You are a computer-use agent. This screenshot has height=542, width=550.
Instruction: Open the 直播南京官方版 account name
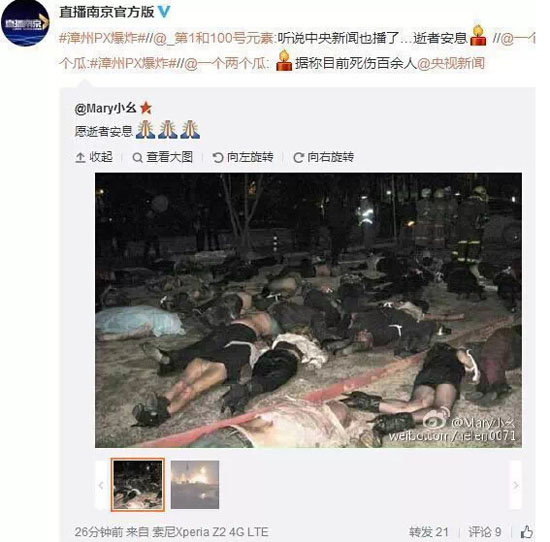[107, 12]
